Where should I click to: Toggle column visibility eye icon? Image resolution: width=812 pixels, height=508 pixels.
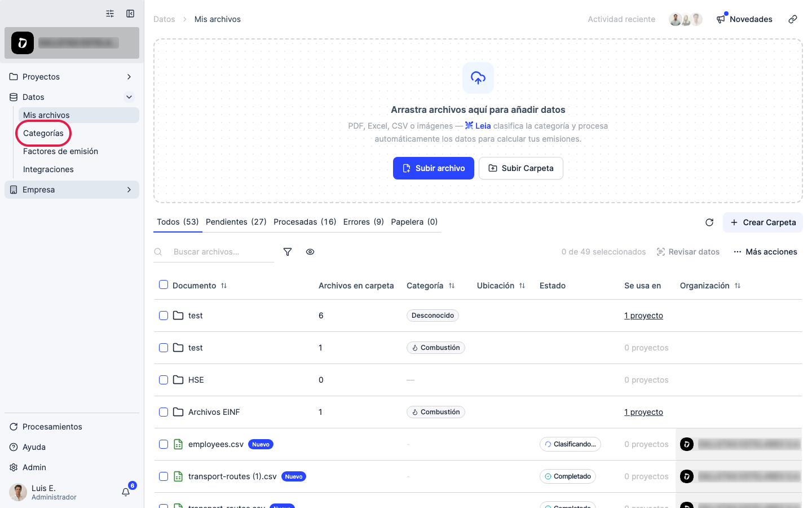pyautogui.click(x=310, y=252)
